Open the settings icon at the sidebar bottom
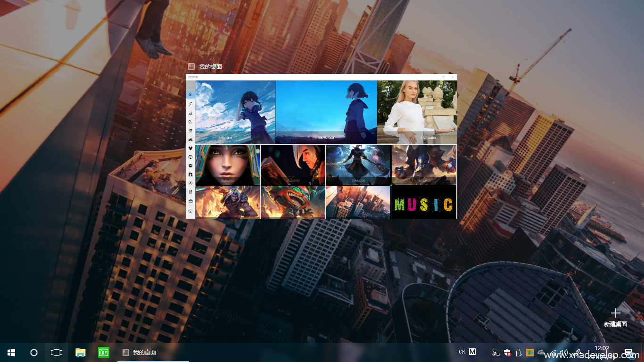Image resolution: width=644 pixels, height=362 pixels. point(190,210)
